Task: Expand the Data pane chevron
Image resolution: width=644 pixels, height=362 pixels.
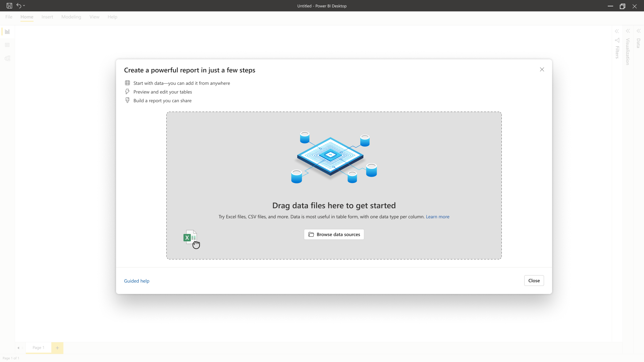Action: coord(638,31)
